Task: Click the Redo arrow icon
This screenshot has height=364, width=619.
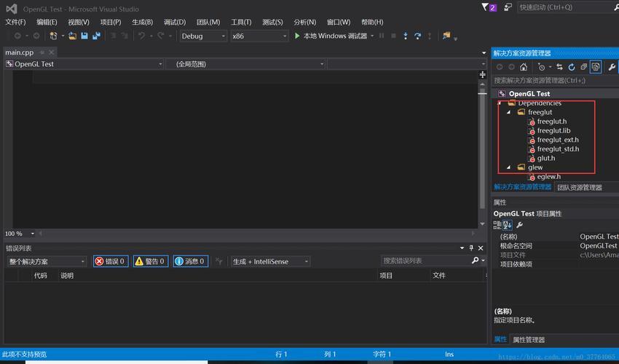Action: coord(161,36)
